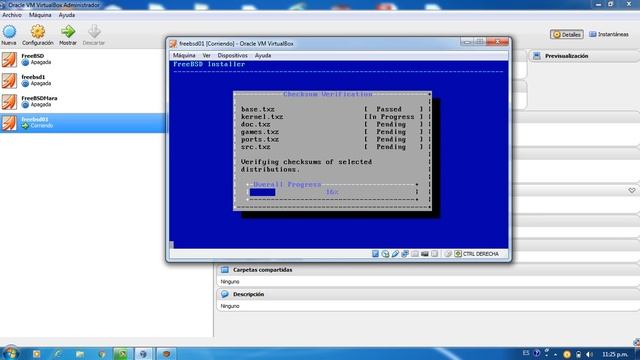
Task: Click host key green arrow icon beside CTRL DERECHA
Action: 458,254
